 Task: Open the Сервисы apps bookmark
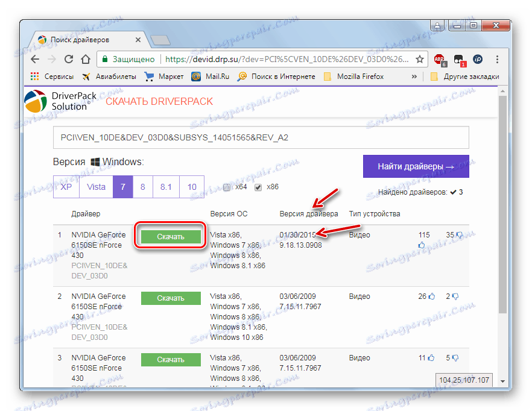(52, 77)
